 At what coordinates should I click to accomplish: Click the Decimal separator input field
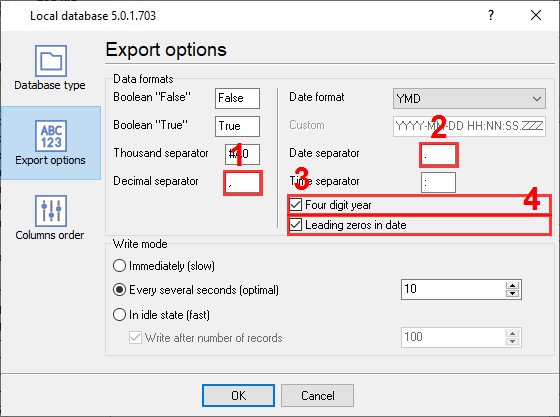point(243,183)
